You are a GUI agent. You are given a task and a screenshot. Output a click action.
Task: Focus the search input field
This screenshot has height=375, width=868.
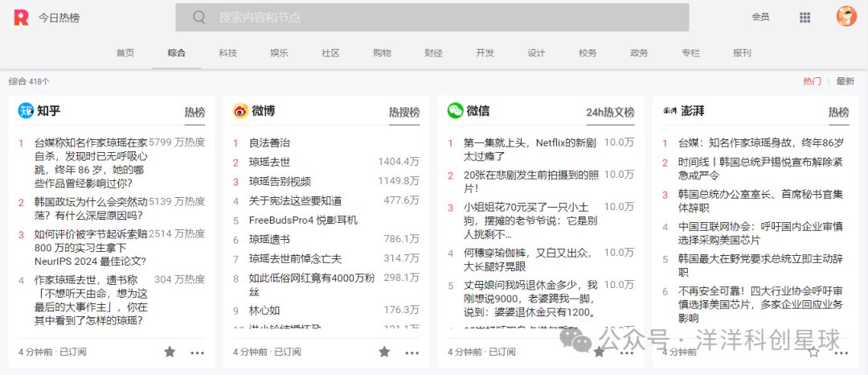[432, 17]
